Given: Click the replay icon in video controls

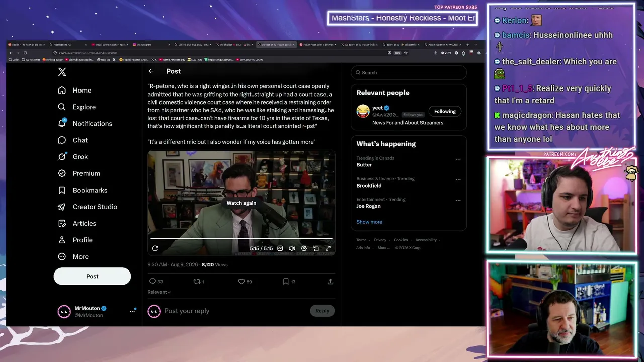Looking at the screenshot, I should [x=155, y=248].
